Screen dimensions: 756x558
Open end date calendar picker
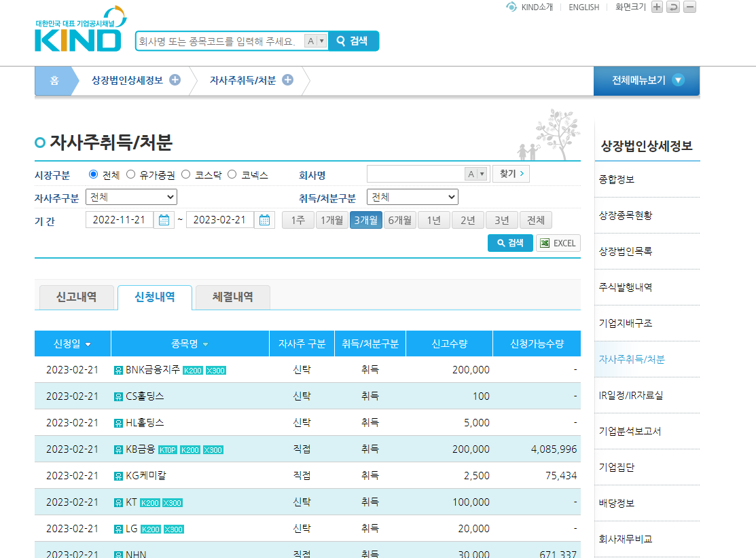[265, 220]
